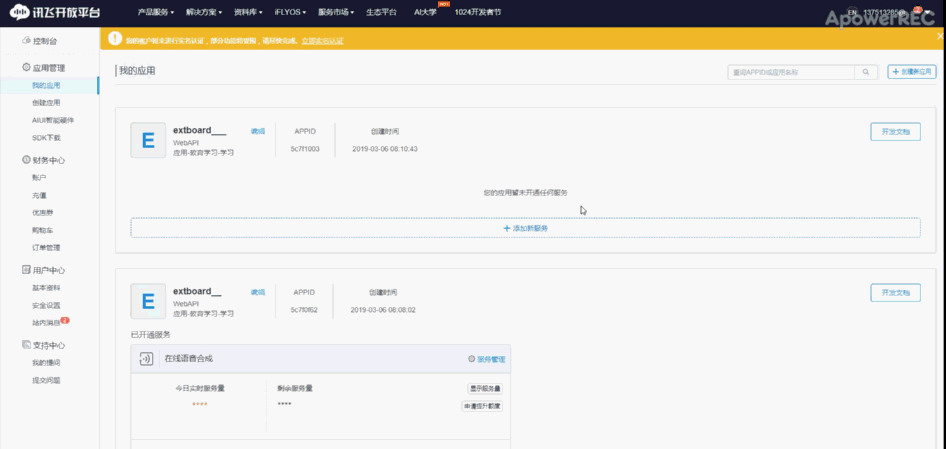Image resolution: width=946 pixels, height=449 pixels.
Task: Click the edit link of app 5c7f1003
Action: point(258,131)
